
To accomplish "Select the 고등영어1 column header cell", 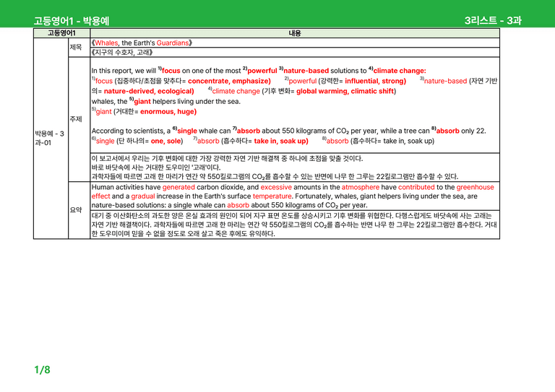I will (x=61, y=33).
